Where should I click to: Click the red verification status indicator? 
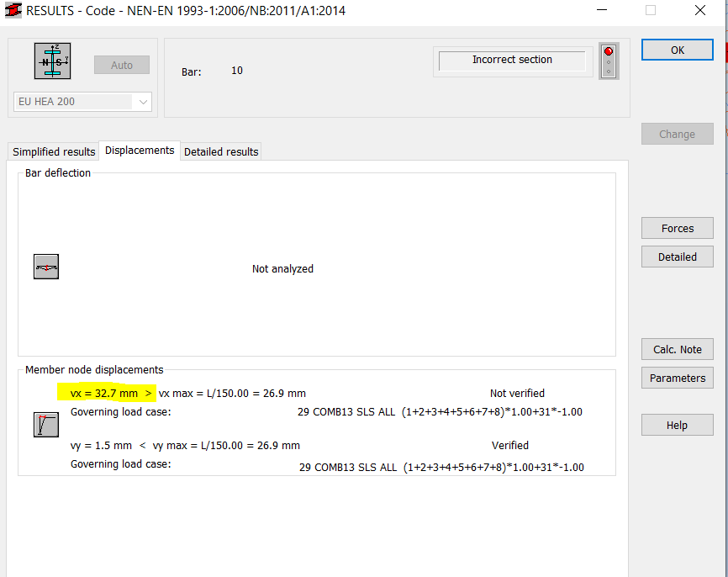click(x=608, y=50)
